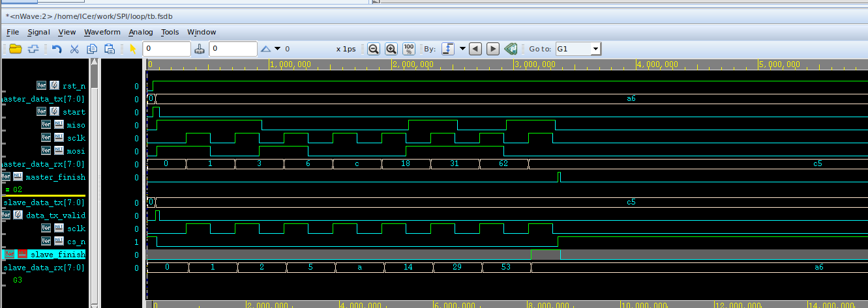Select the cs_n signal

click(x=76, y=242)
